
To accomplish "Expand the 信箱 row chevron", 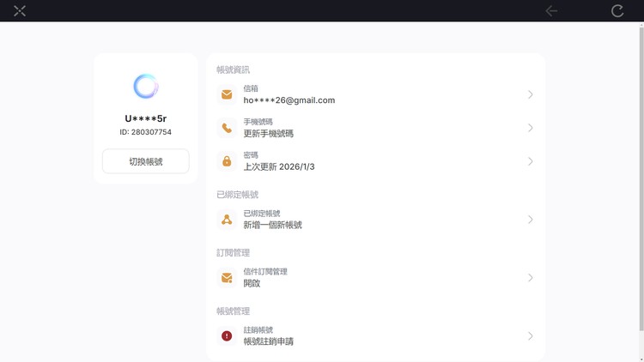I will coord(531,94).
